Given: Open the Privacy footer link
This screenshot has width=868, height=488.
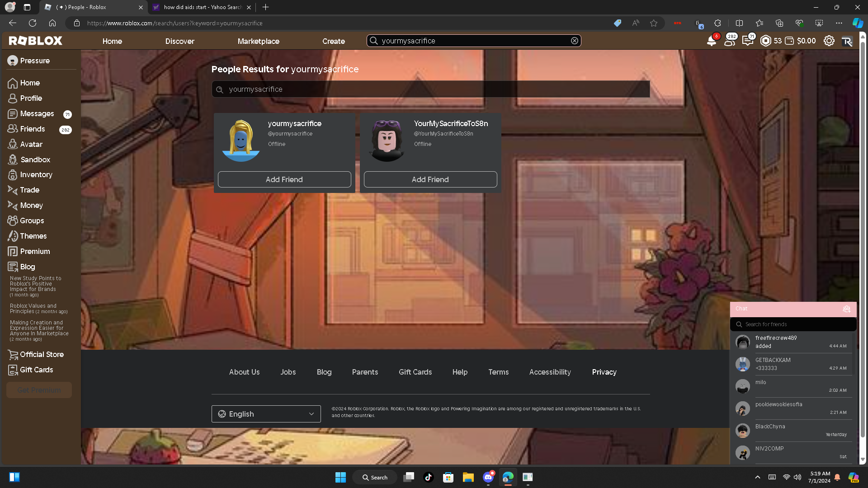Looking at the screenshot, I should (x=604, y=372).
